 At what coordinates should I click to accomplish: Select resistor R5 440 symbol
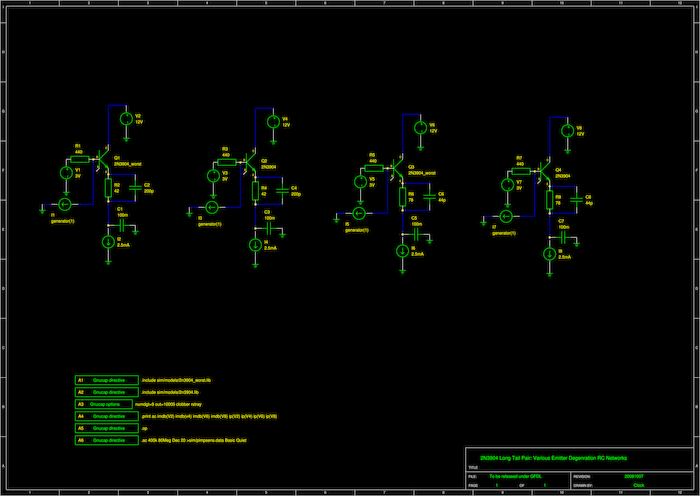pyautogui.click(x=374, y=168)
